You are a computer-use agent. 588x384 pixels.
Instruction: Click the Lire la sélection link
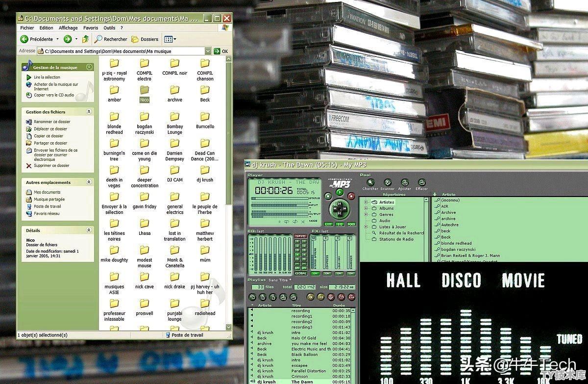pyautogui.click(x=43, y=77)
